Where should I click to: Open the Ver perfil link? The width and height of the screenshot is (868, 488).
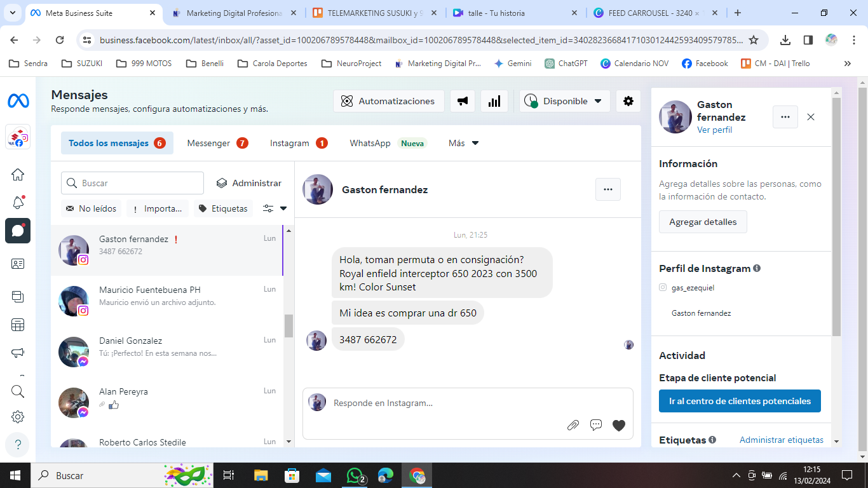pyautogui.click(x=714, y=130)
